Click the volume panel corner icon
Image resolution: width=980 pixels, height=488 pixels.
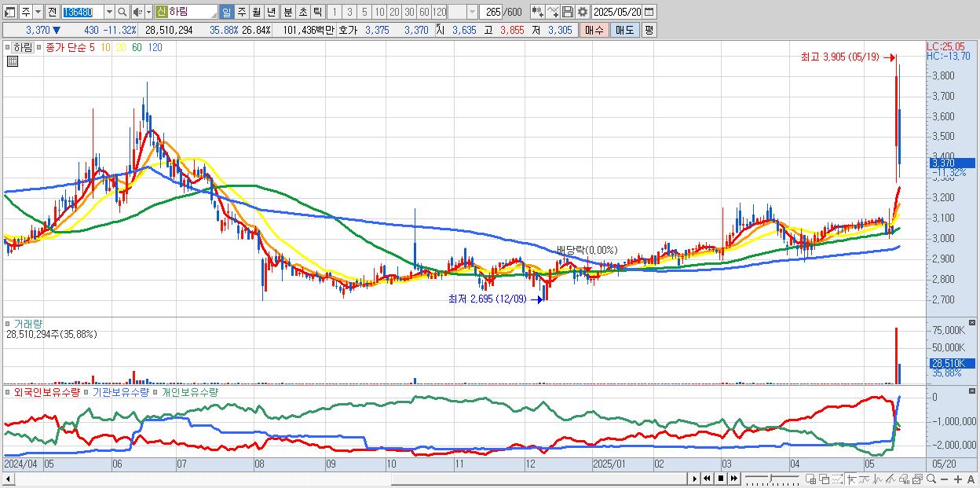(x=974, y=323)
